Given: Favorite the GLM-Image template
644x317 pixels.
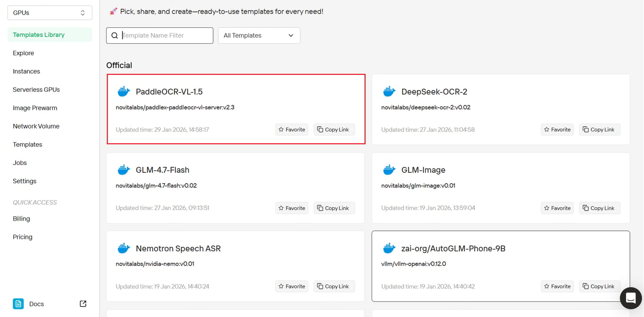Looking at the screenshot, I should [x=558, y=208].
